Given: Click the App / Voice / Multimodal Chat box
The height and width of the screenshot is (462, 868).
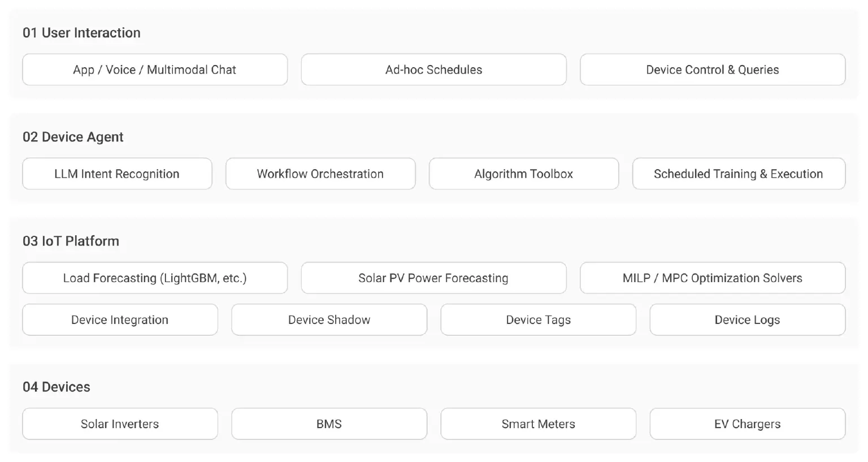Looking at the screenshot, I should [x=155, y=70].
